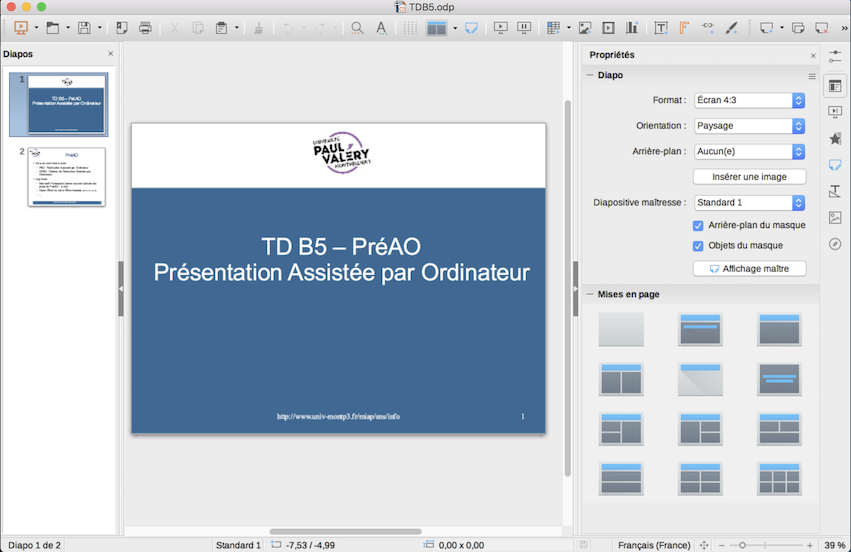The width and height of the screenshot is (851, 552).
Task: Expand the toolbar overflow chevron
Action: pos(844,28)
